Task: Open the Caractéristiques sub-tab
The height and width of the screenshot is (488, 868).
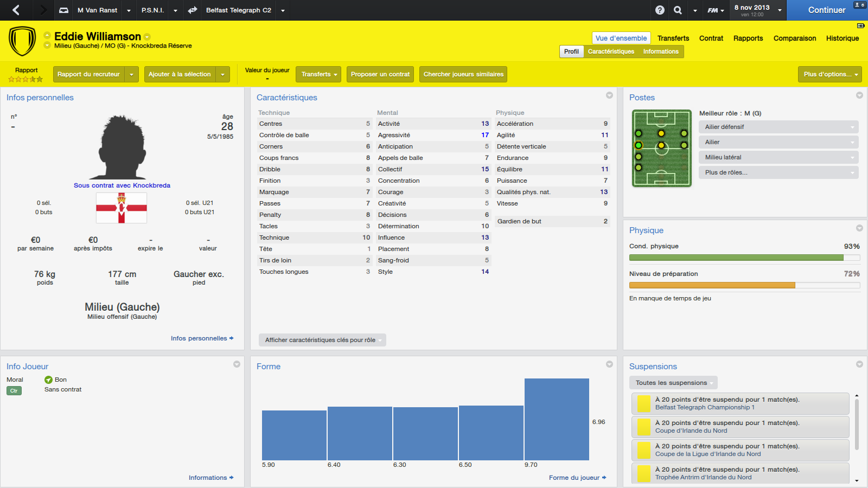Action: [x=611, y=52]
